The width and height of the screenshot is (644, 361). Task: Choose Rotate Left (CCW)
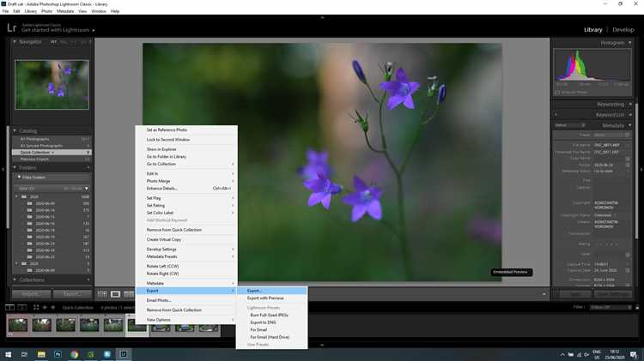(x=186, y=266)
